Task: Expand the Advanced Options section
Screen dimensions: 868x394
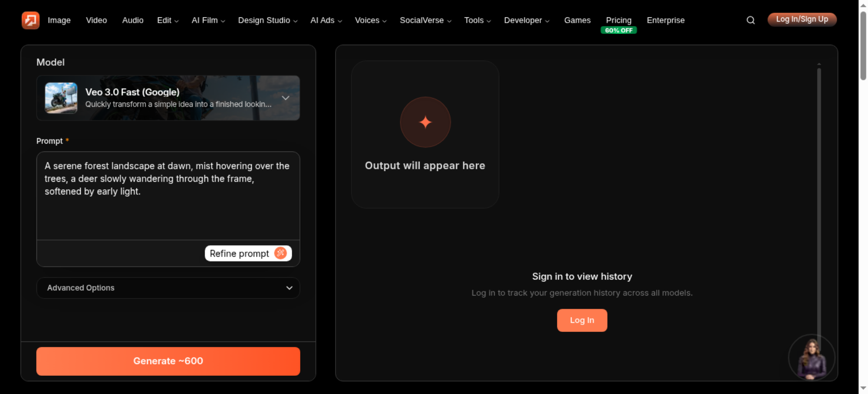Action: click(x=168, y=288)
